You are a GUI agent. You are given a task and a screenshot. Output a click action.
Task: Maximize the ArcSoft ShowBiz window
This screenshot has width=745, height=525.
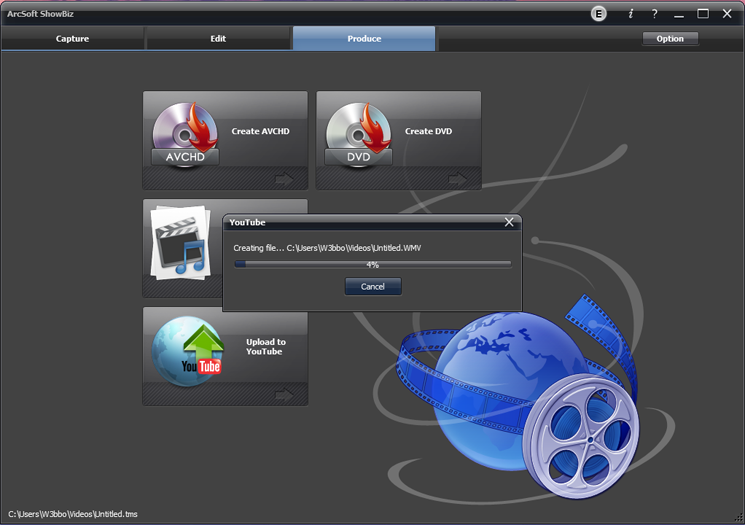click(703, 14)
